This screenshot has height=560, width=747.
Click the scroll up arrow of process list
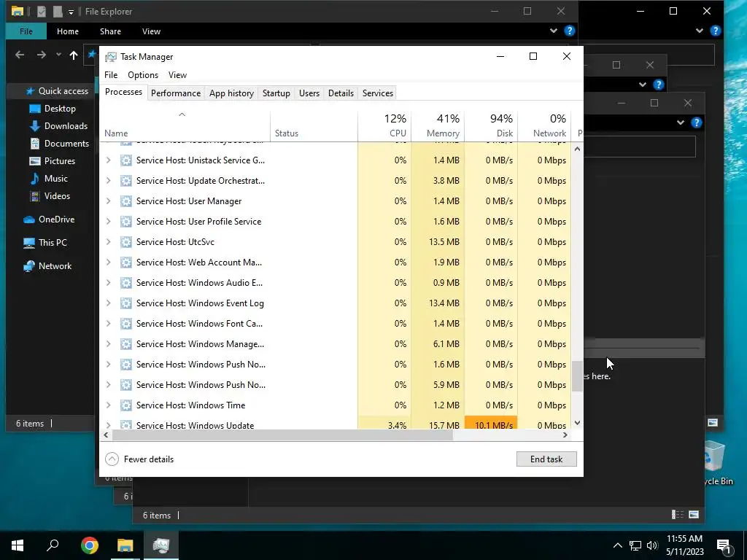pos(577,149)
